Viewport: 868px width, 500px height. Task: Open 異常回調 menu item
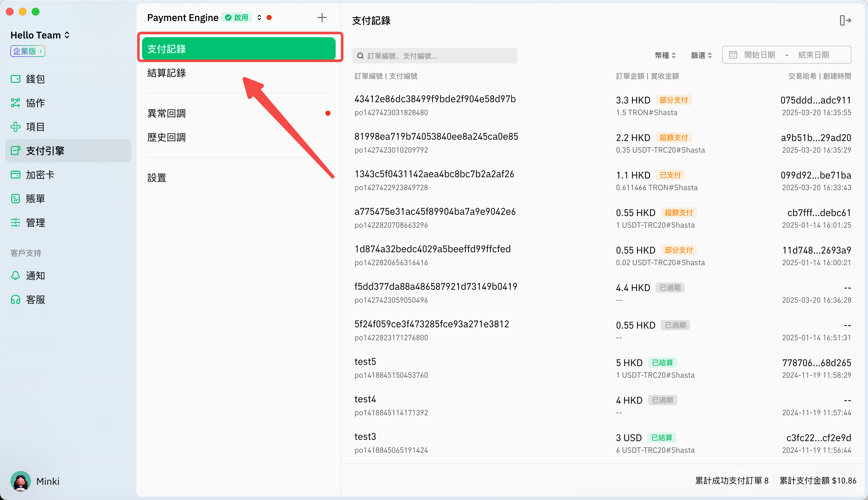tap(167, 113)
